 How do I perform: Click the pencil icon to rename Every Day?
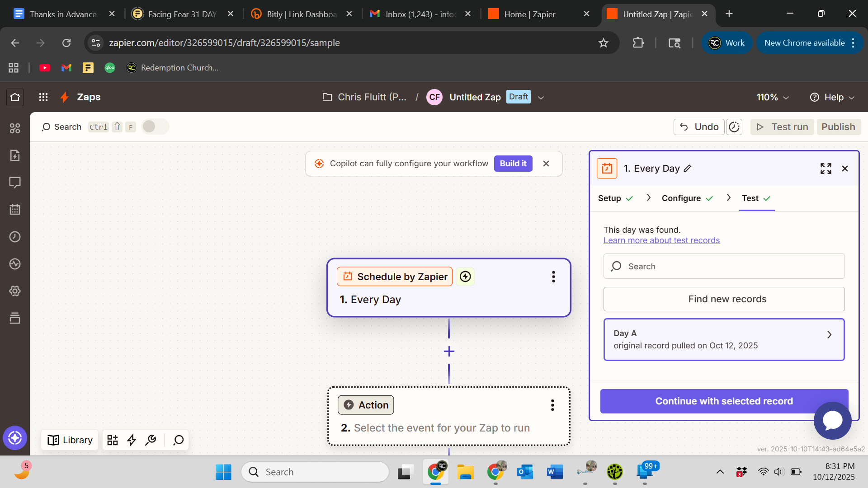pos(688,169)
